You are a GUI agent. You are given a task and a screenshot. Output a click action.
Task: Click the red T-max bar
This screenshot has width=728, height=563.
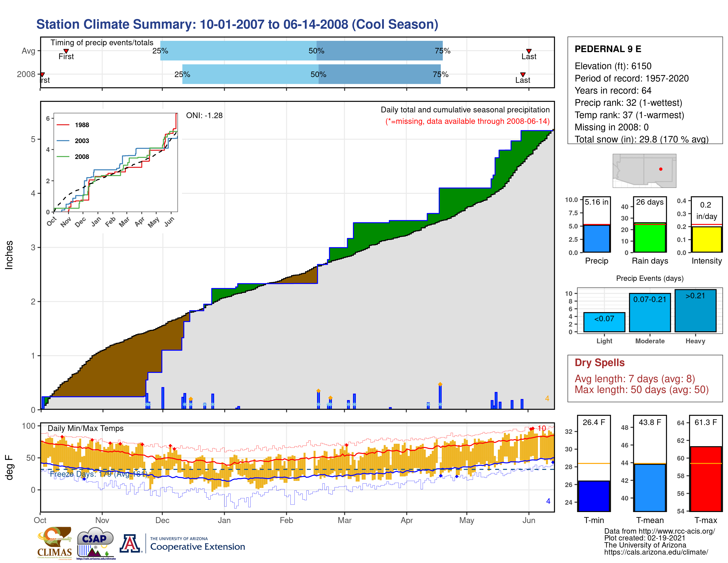point(706,479)
